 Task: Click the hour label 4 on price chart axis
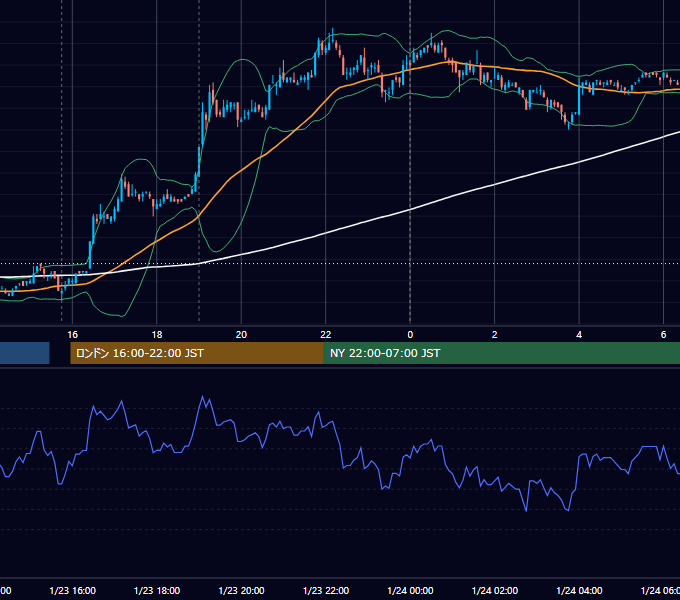coord(579,335)
